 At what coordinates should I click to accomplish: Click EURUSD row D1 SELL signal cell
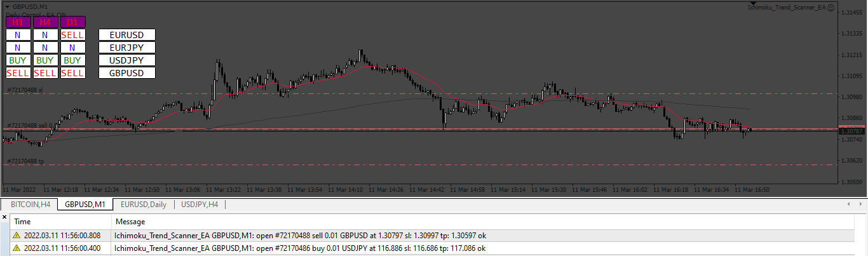point(72,35)
